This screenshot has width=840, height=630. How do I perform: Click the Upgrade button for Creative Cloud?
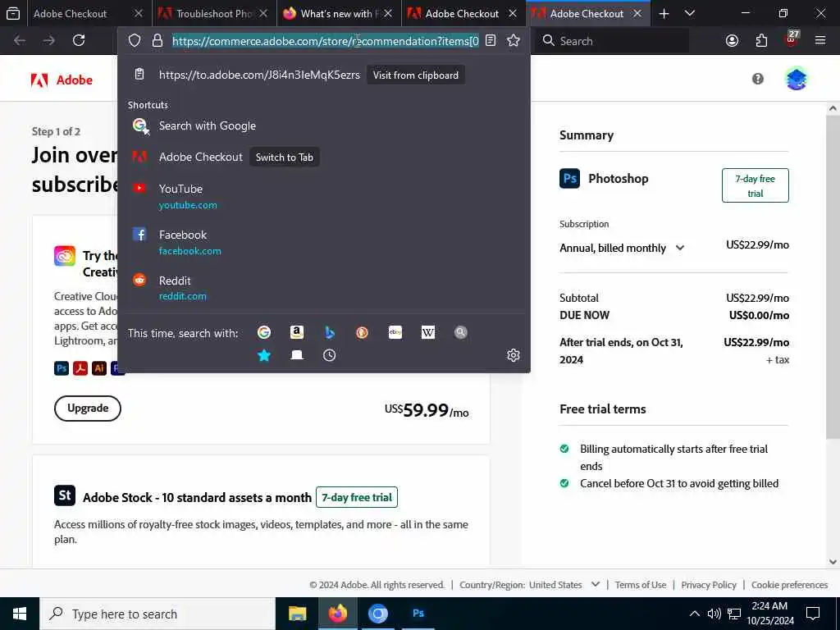tap(87, 409)
